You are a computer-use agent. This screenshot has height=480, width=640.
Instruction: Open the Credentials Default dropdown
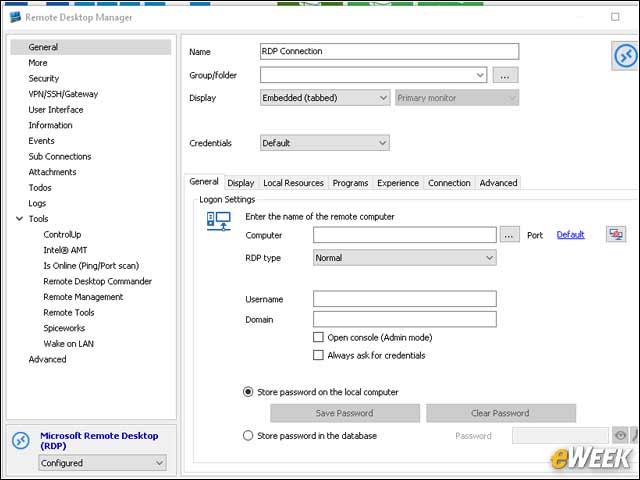(x=325, y=143)
